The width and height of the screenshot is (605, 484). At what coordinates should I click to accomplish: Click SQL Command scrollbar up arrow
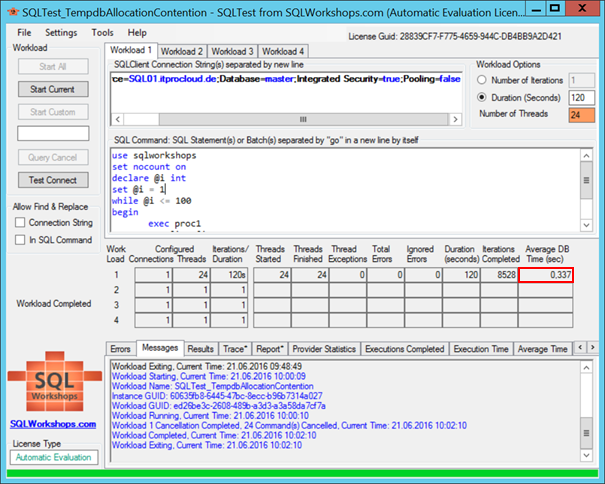[586, 156]
